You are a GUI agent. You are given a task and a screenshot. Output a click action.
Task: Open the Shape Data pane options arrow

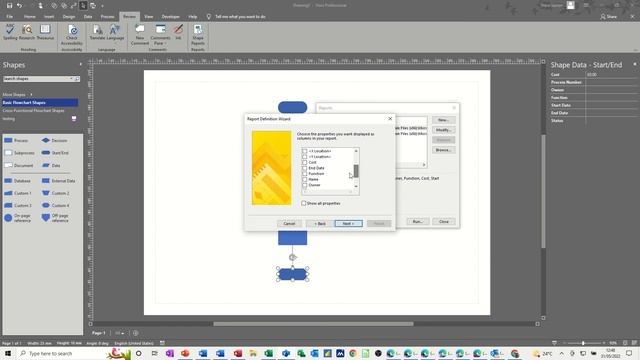pyautogui.click(x=635, y=64)
